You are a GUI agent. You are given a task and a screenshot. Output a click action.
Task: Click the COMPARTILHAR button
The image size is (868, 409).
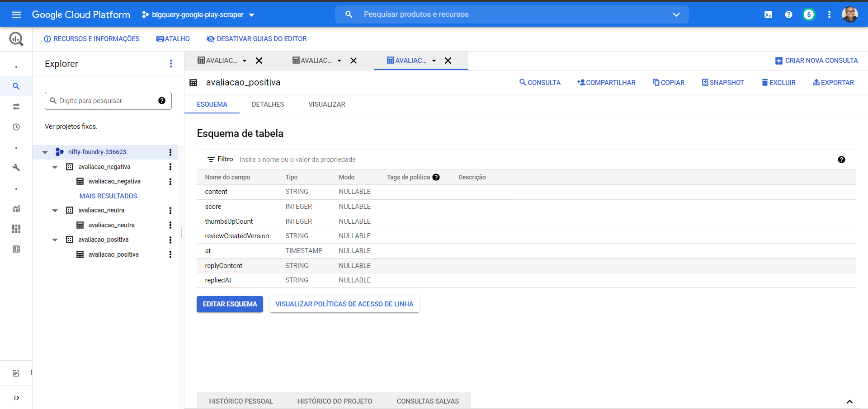[x=606, y=83]
